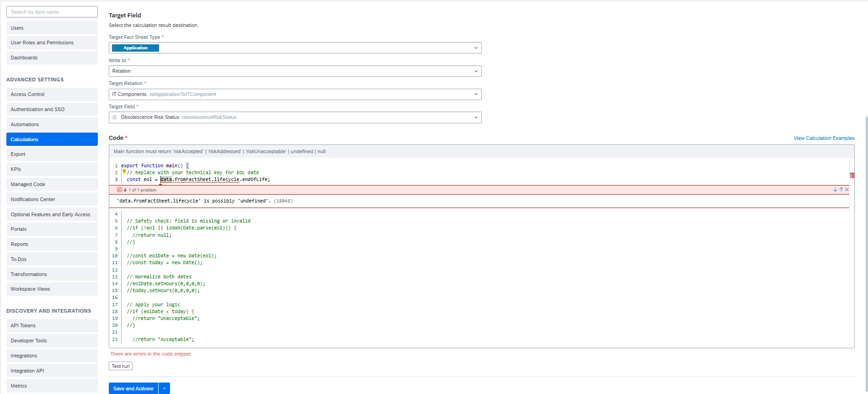
Task: Open Notifications Center
Action: coord(52,200)
